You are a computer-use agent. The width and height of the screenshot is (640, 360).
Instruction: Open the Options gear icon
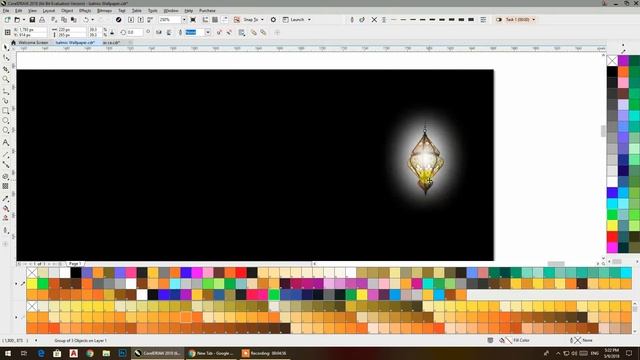[x=273, y=20]
